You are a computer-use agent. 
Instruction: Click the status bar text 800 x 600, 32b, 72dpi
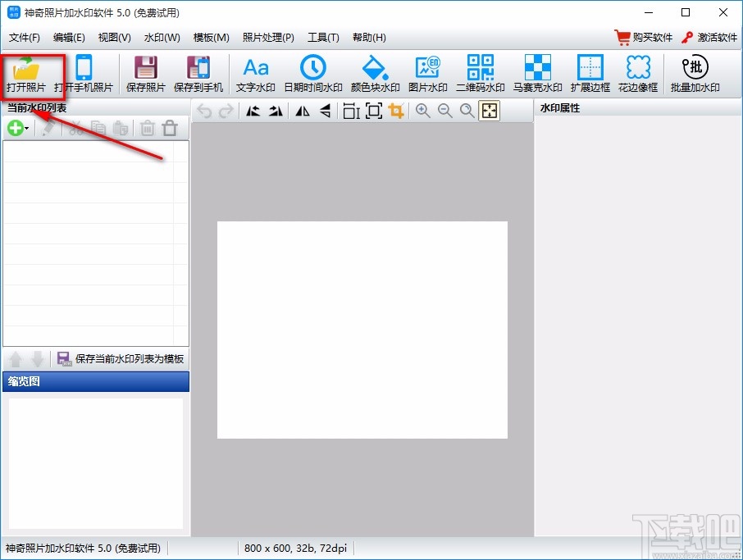click(x=296, y=549)
